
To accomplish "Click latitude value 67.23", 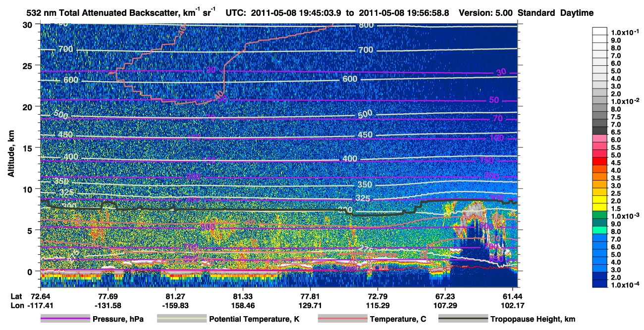I will [445, 296].
